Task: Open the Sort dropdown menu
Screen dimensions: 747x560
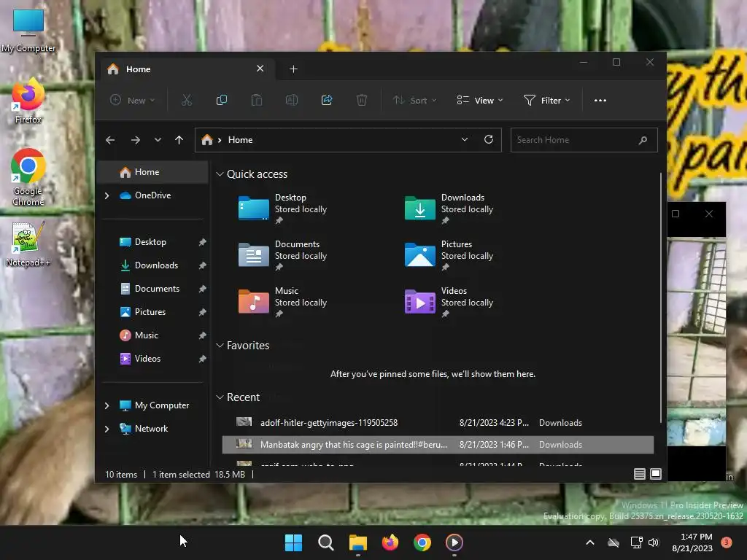Action: click(414, 101)
